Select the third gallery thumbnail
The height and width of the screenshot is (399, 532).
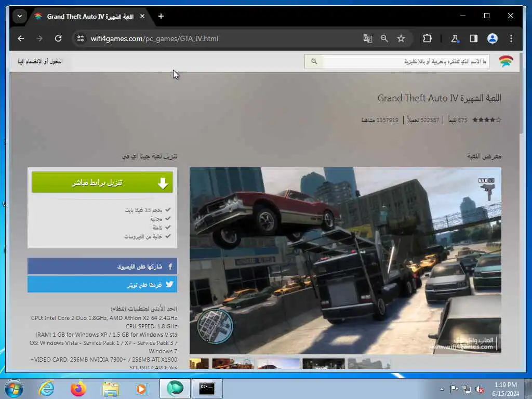point(278,363)
